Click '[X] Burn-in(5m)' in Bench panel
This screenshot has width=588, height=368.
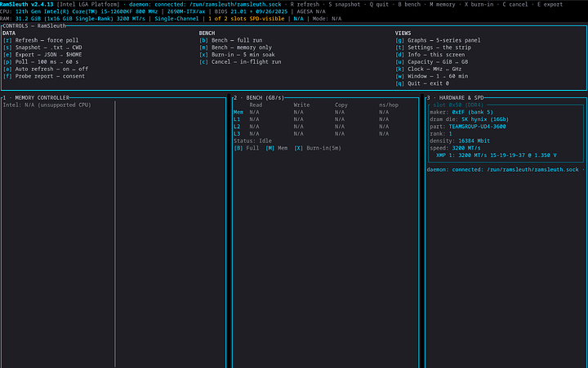tap(318, 148)
